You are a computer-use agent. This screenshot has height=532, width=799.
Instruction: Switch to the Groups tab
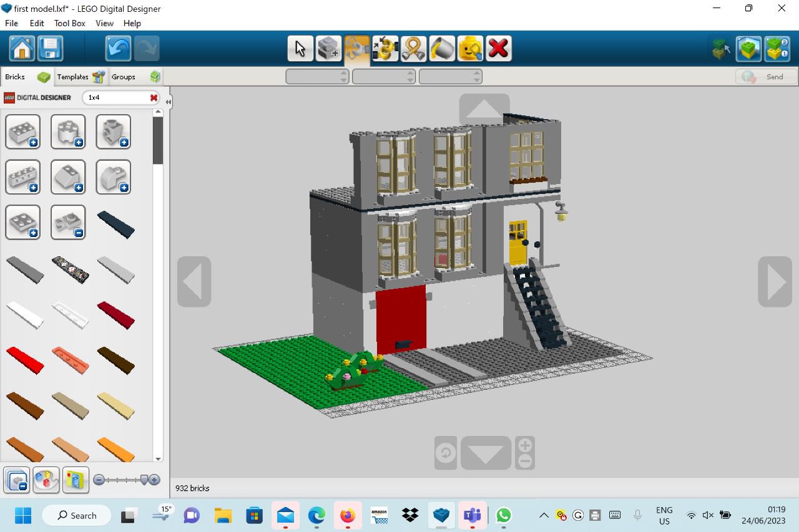[x=135, y=77]
